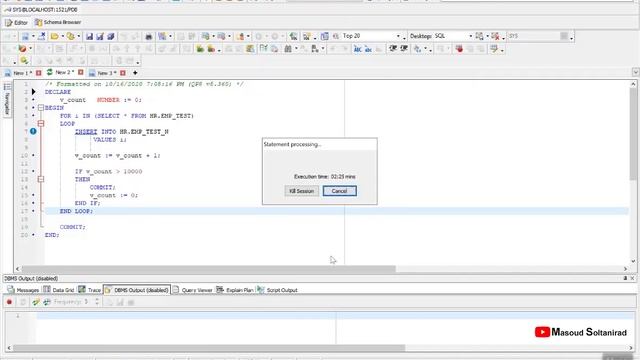This screenshot has width=640, height=360.
Task: Close the DBMS Output panel
Action: 633,278
